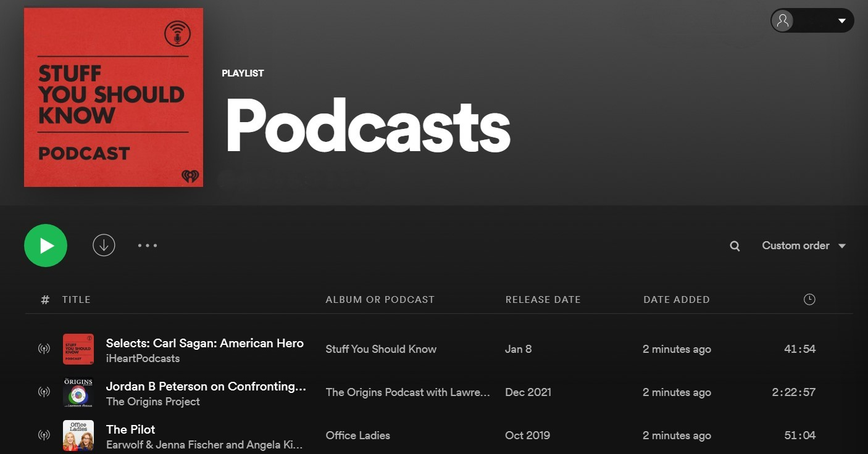Open the Carl Sagan episode thumbnail

(78, 349)
